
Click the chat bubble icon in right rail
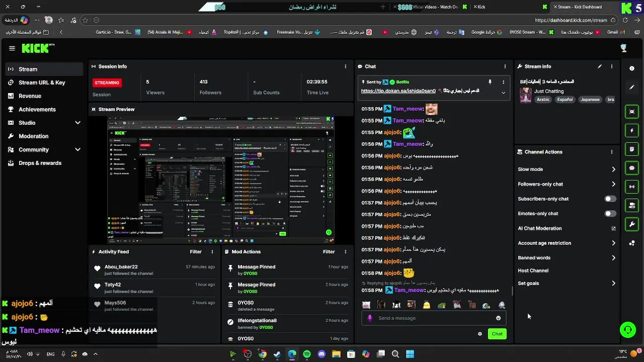pyautogui.click(x=632, y=168)
